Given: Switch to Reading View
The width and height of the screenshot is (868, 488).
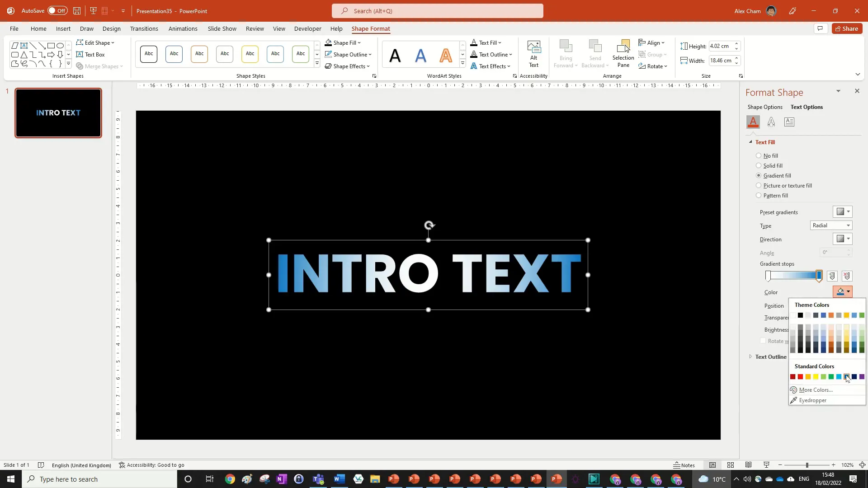Looking at the screenshot, I should (x=749, y=465).
